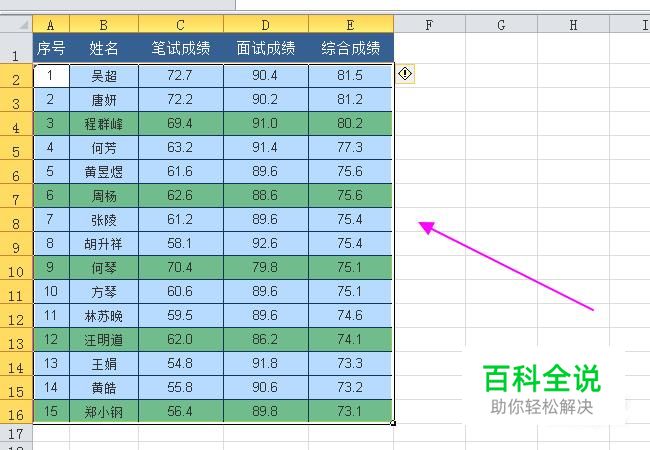650x450 pixels.
Task: Select column G header
Action: 502,24
